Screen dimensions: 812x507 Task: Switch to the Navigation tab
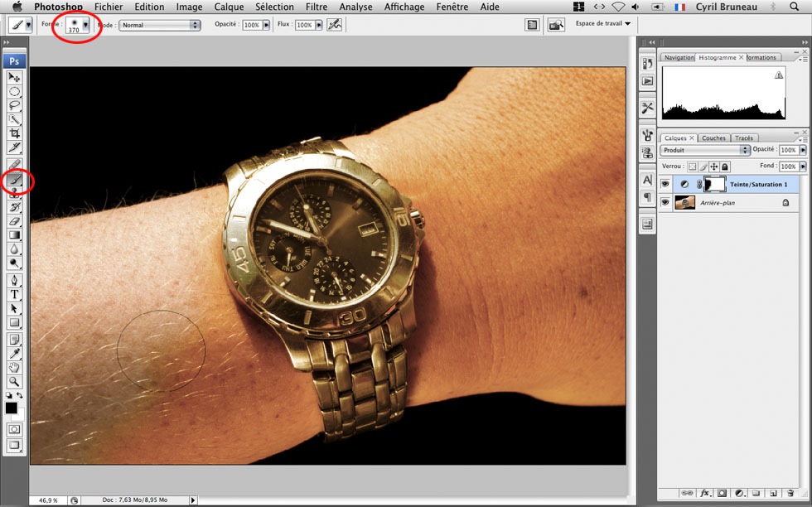[x=679, y=57]
